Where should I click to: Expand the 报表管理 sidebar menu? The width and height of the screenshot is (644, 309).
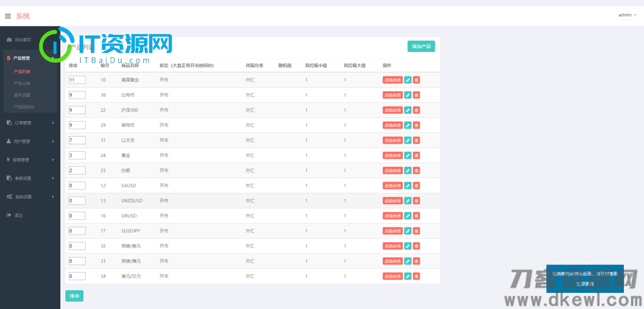point(30,160)
